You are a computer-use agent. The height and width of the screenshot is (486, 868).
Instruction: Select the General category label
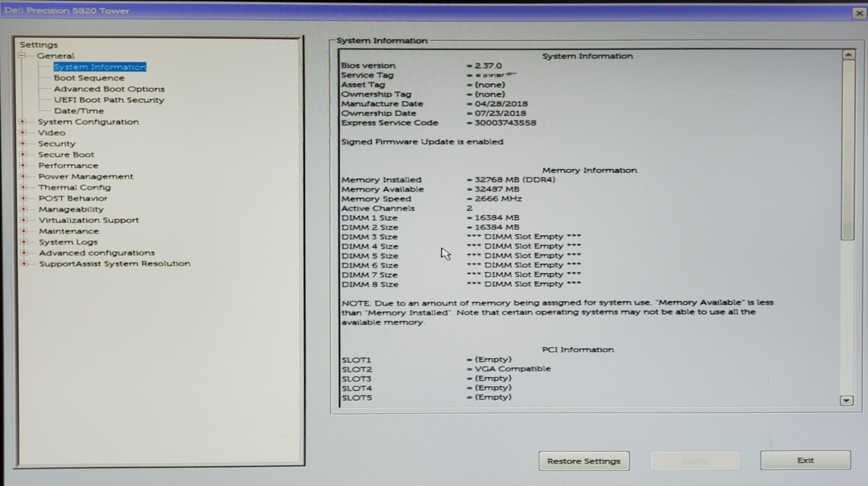tap(56, 56)
